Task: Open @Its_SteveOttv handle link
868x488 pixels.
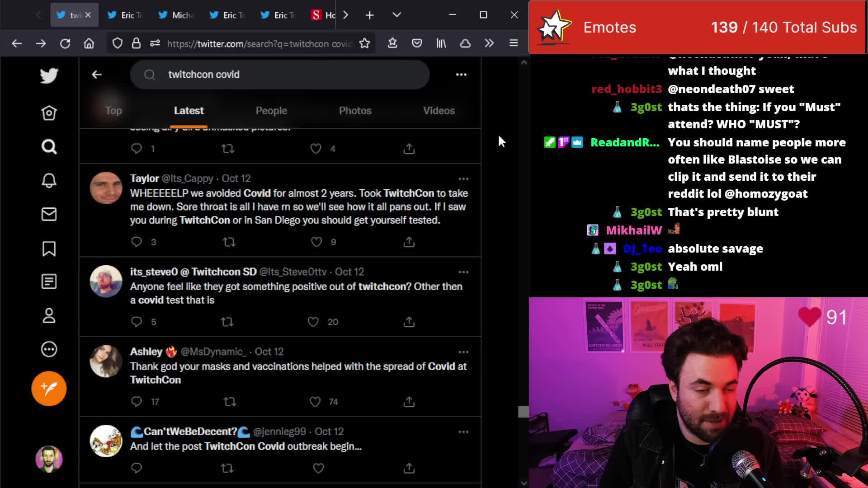Action: pyautogui.click(x=293, y=272)
